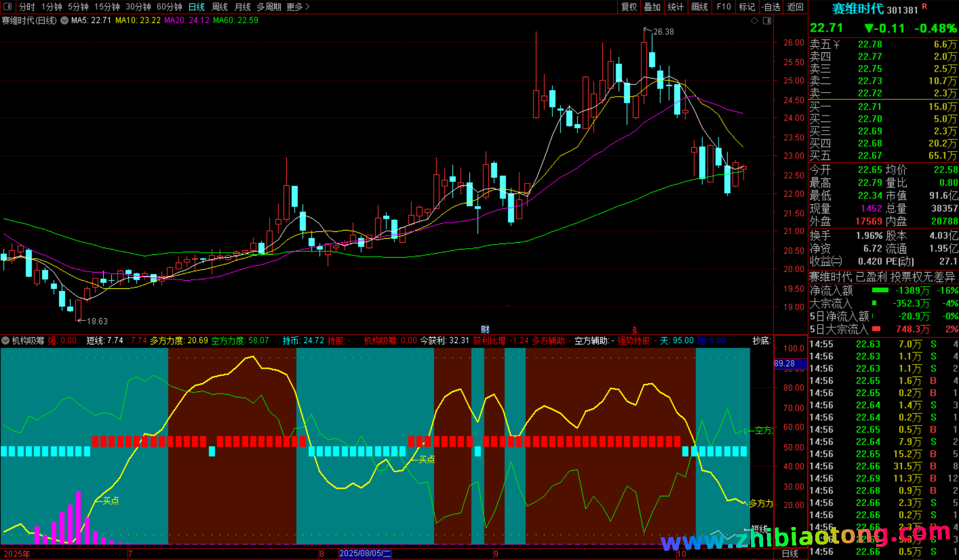This screenshot has height=560, width=959.
Task: Toggle the right info panel icon
Action: tap(767, 21)
